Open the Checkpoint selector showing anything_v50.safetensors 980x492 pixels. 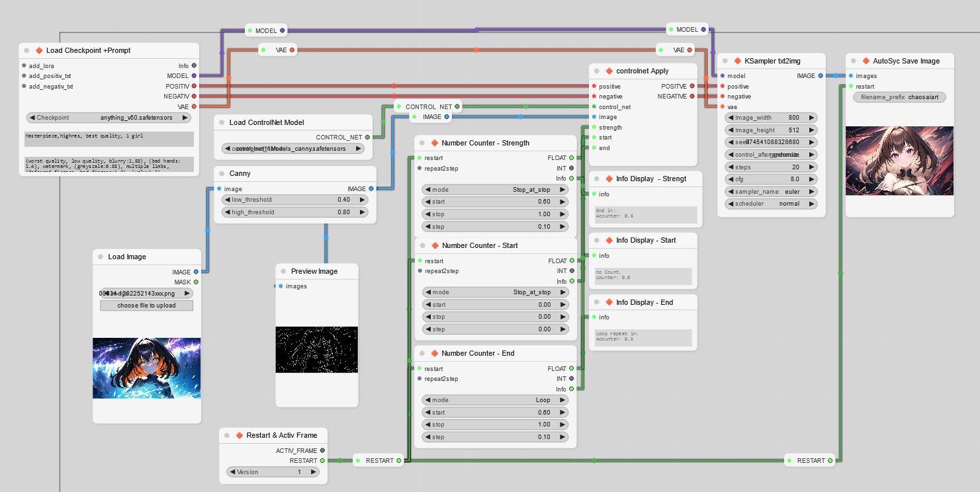tap(109, 118)
